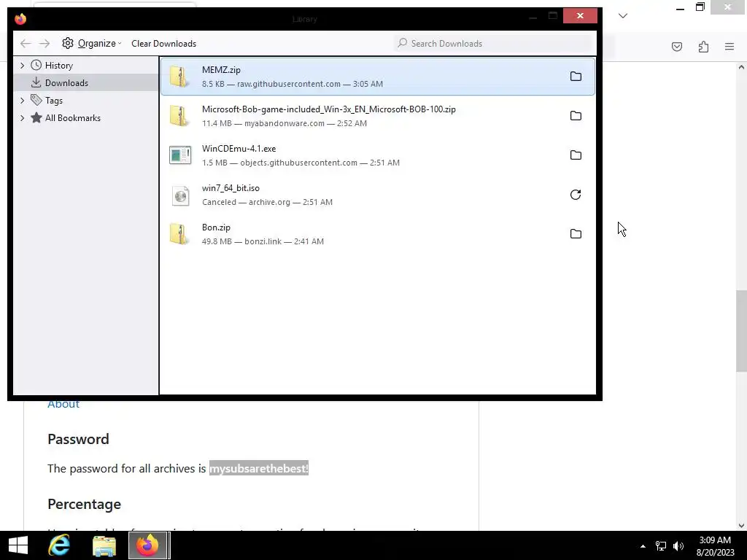Close the Library window

(580, 16)
